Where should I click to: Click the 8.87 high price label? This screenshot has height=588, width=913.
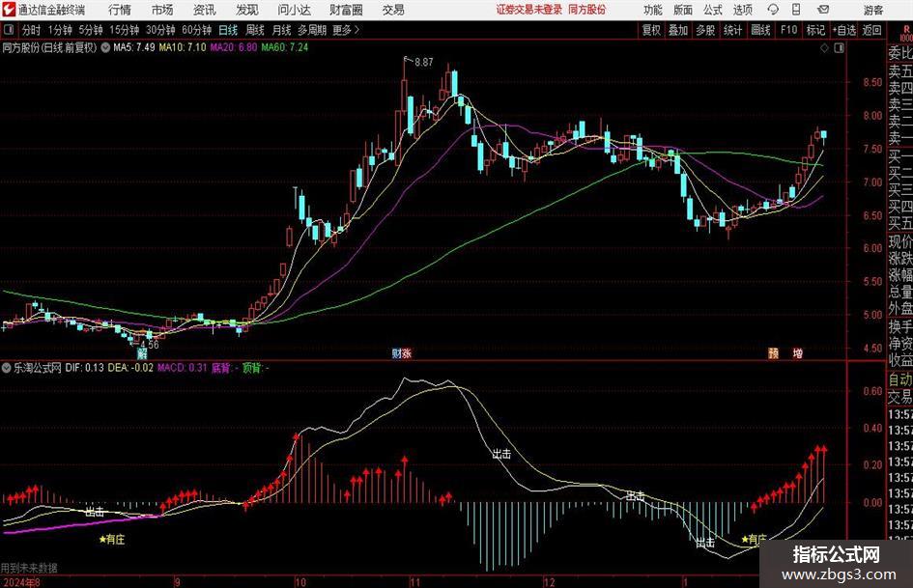point(424,63)
